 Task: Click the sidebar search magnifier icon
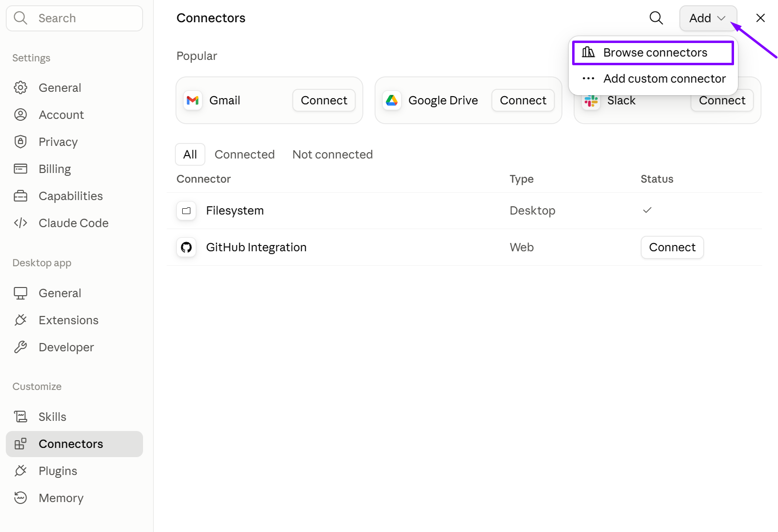click(20, 18)
